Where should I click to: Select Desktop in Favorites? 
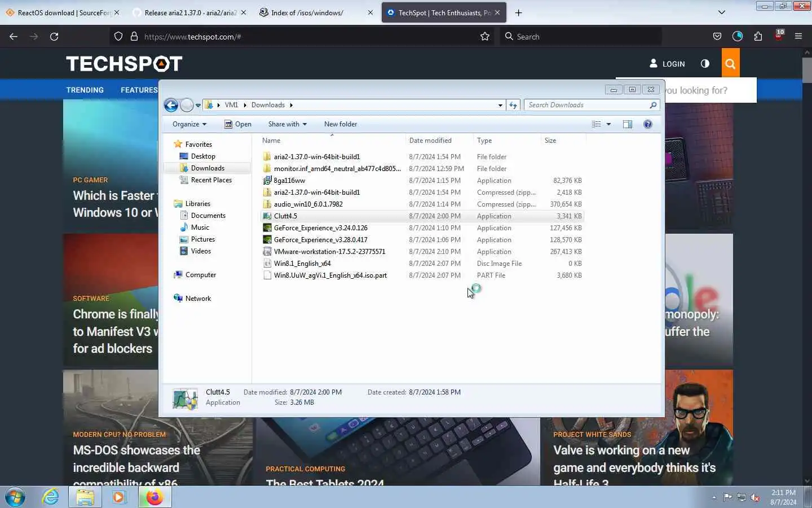click(203, 156)
